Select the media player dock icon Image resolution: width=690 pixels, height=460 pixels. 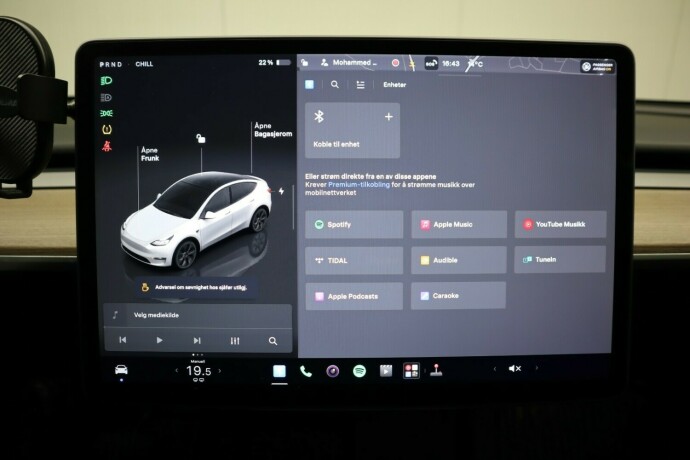279,372
